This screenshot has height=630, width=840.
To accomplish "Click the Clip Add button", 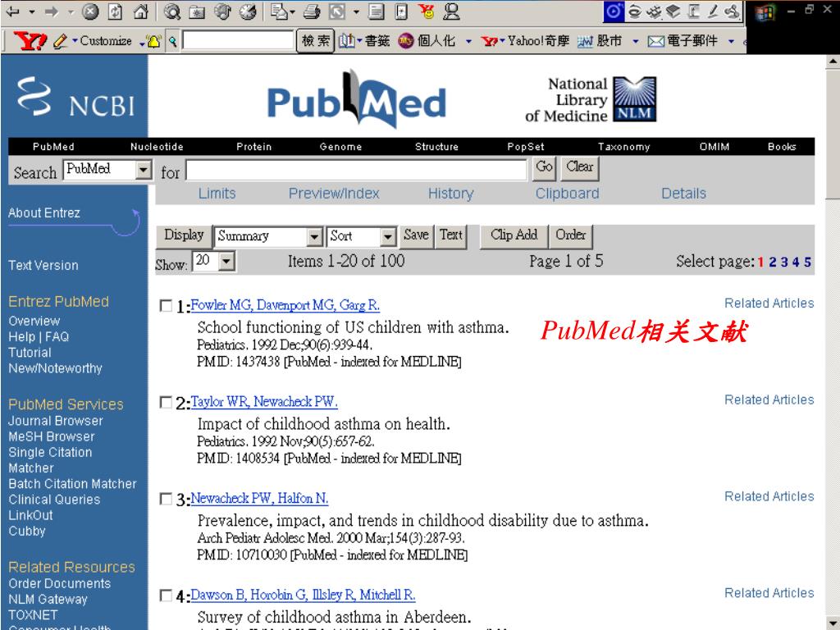I will pos(514,236).
